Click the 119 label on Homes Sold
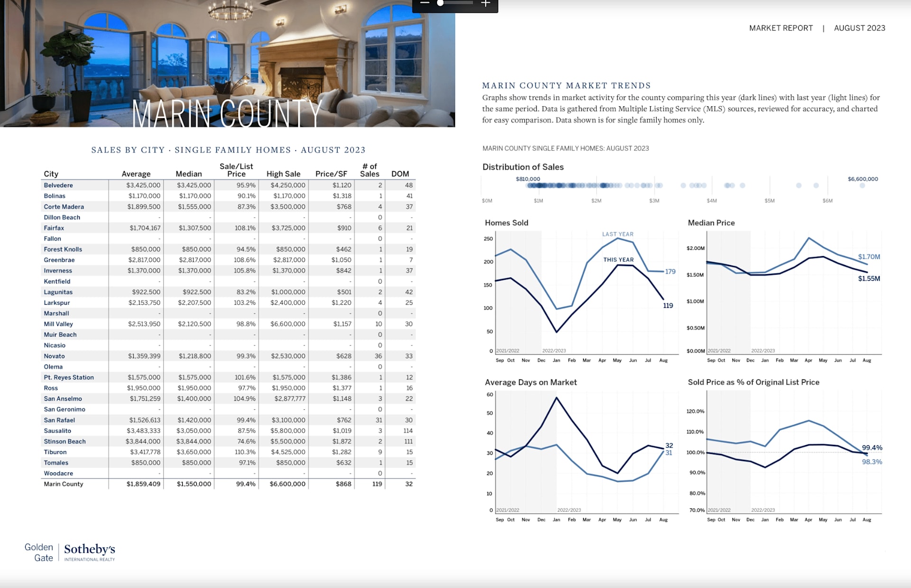Viewport: 911px width, 588px height. pyautogui.click(x=668, y=306)
